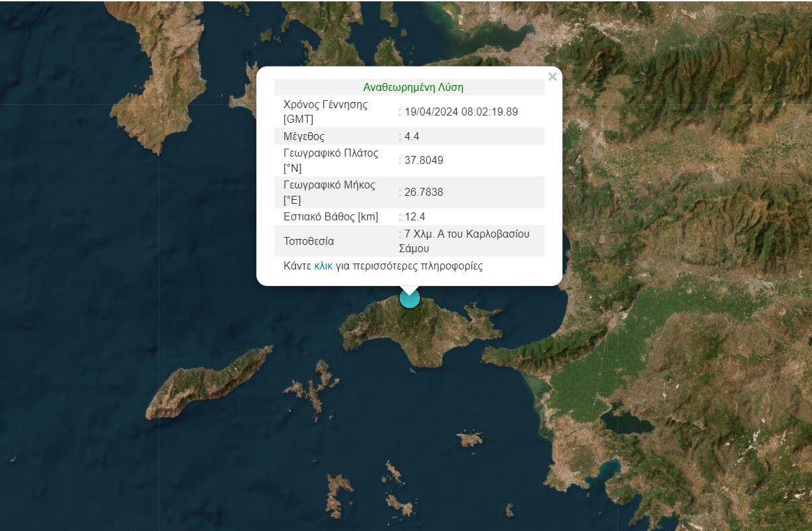Click the "Μέγεθος" row label
Screen dimensions: 812x531
coord(304,137)
